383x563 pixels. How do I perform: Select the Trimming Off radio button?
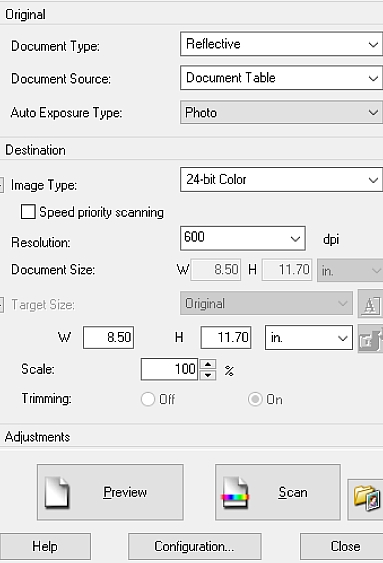[x=148, y=399]
